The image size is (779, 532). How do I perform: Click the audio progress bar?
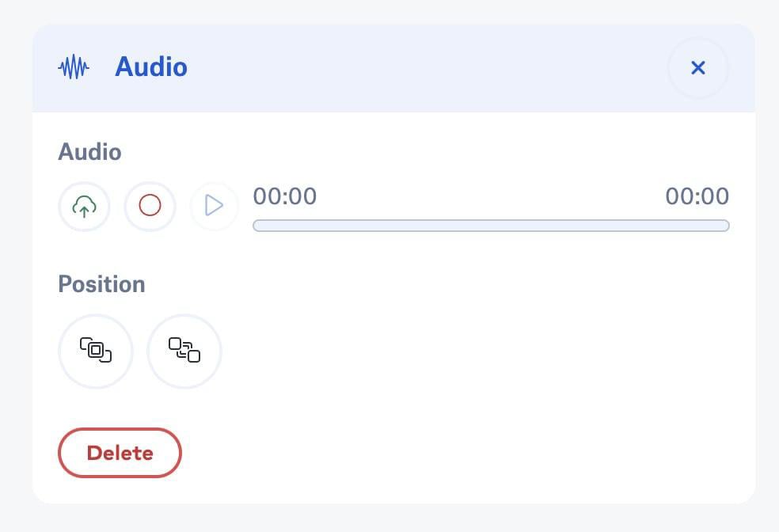click(x=490, y=226)
